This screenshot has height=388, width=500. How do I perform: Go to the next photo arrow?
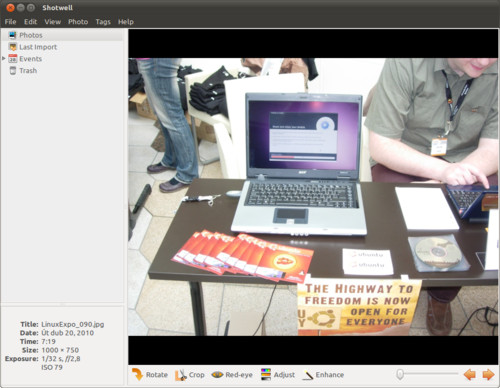(x=488, y=375)
